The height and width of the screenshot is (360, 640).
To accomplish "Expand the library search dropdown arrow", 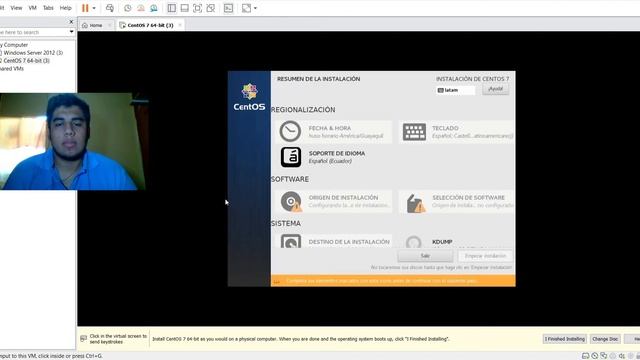I will [71, 32].
